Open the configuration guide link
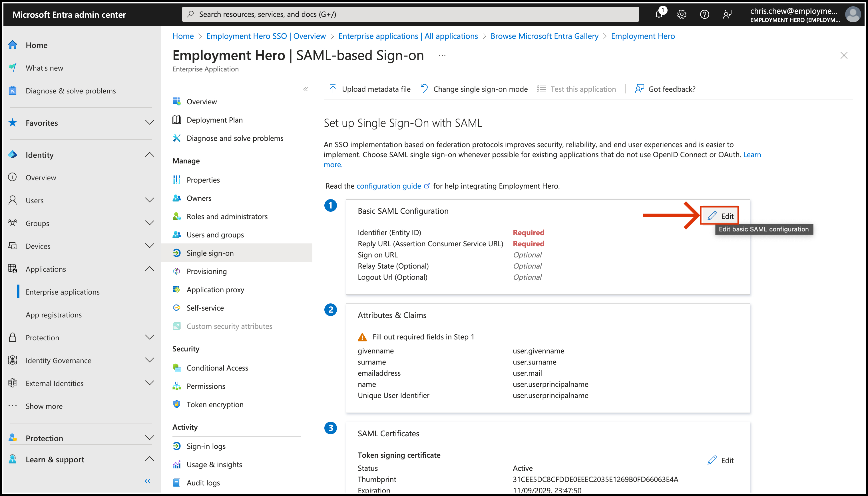Image resolution: width=868 pixels, height=496 pixels. 389,186
